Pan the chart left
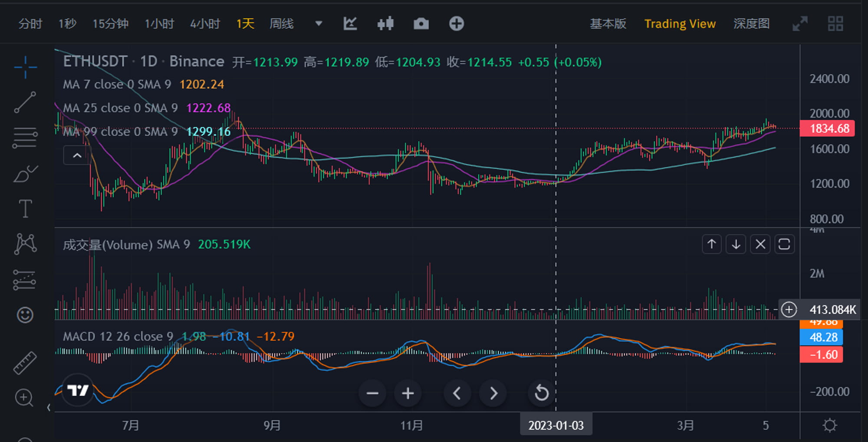This screenshot has width=868, height=442. [x=457, y=393]
